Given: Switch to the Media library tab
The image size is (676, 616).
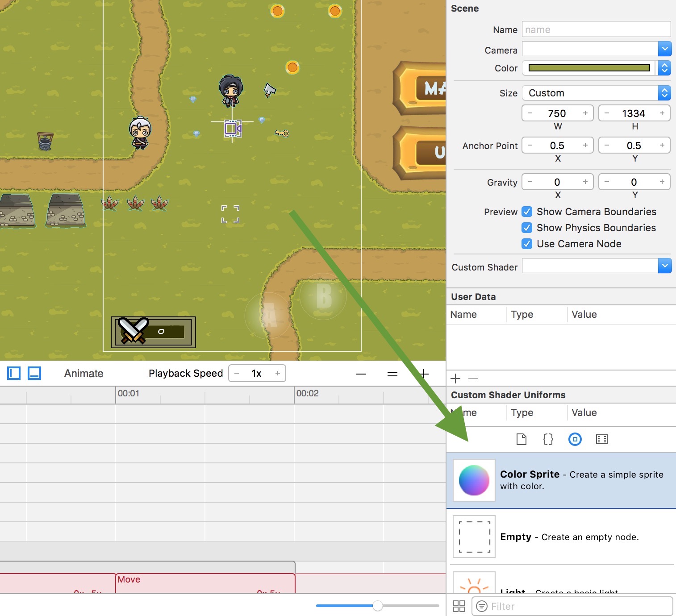Looking at the screenshot, I should (601, 439).
